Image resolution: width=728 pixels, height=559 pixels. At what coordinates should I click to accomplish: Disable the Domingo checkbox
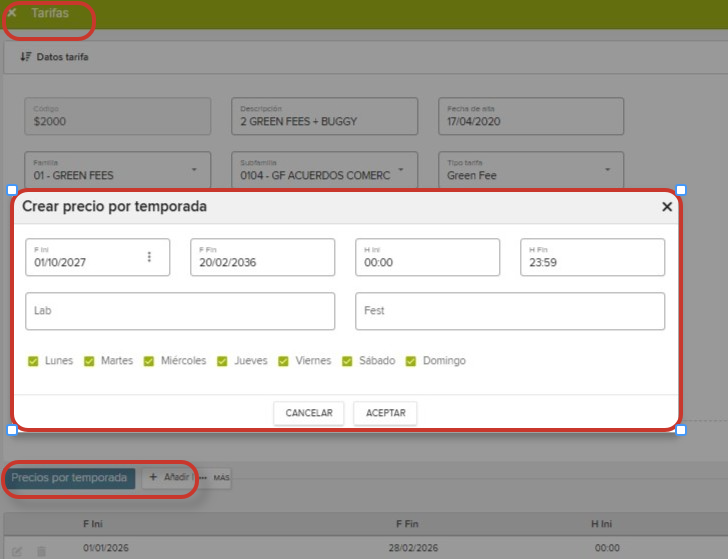point(411,361)
